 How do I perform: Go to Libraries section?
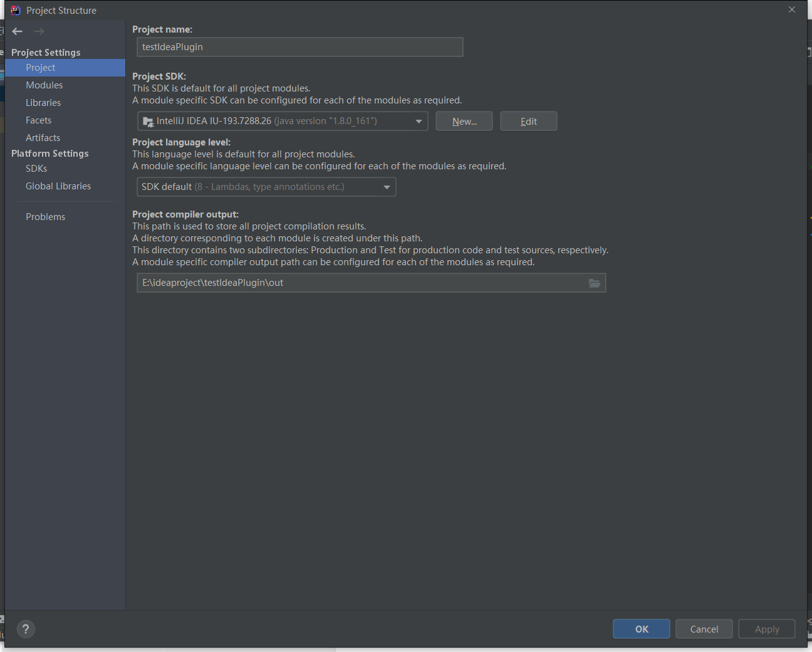click(65, 103)
